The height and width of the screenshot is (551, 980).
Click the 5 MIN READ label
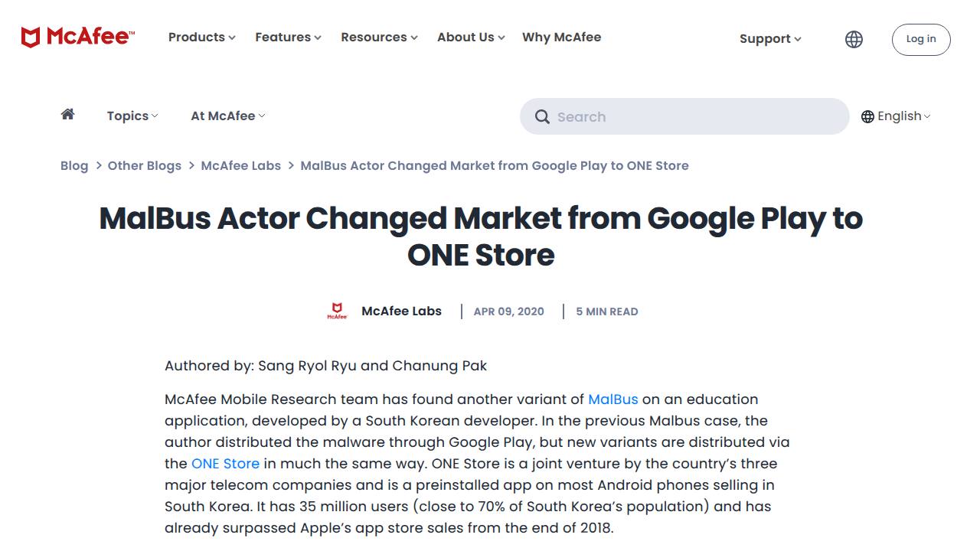point(607,311)
